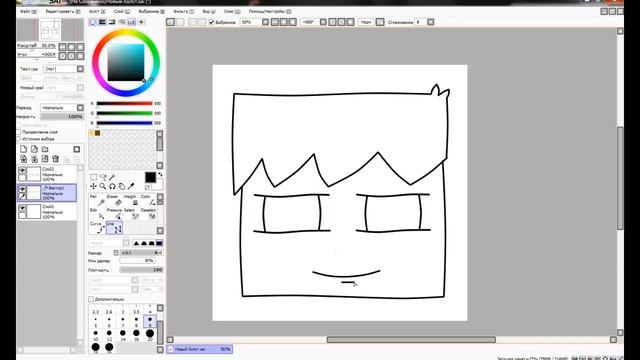640x360 pixels.
Task: Pick the magic wand tool
Action: (112, 177)
